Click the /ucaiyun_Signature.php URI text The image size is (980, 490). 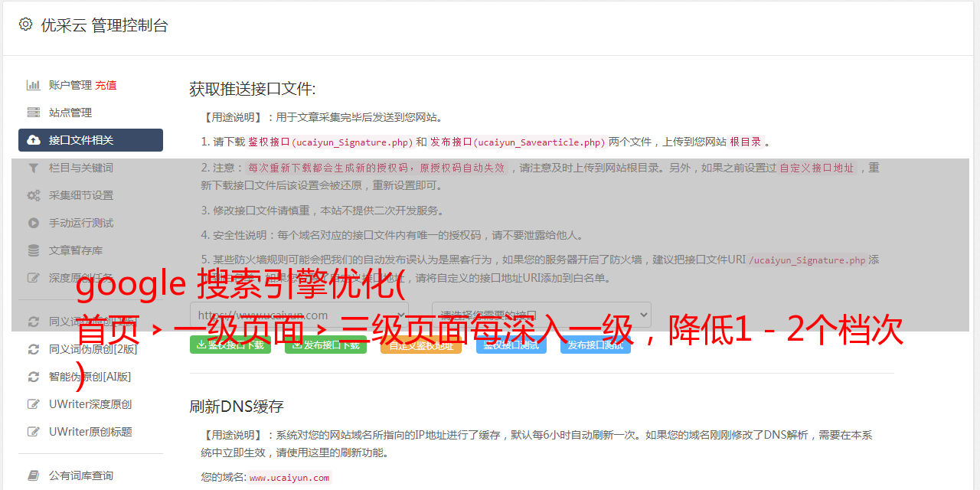tap(807, 260)
